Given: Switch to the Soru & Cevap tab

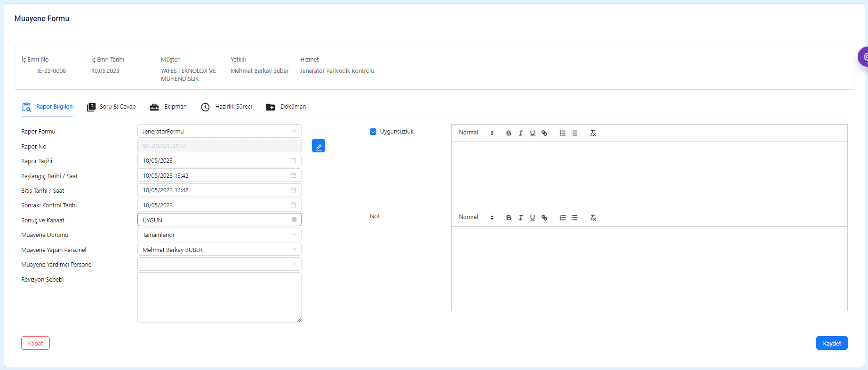Looking at the screenshot, I should [111, 107].
